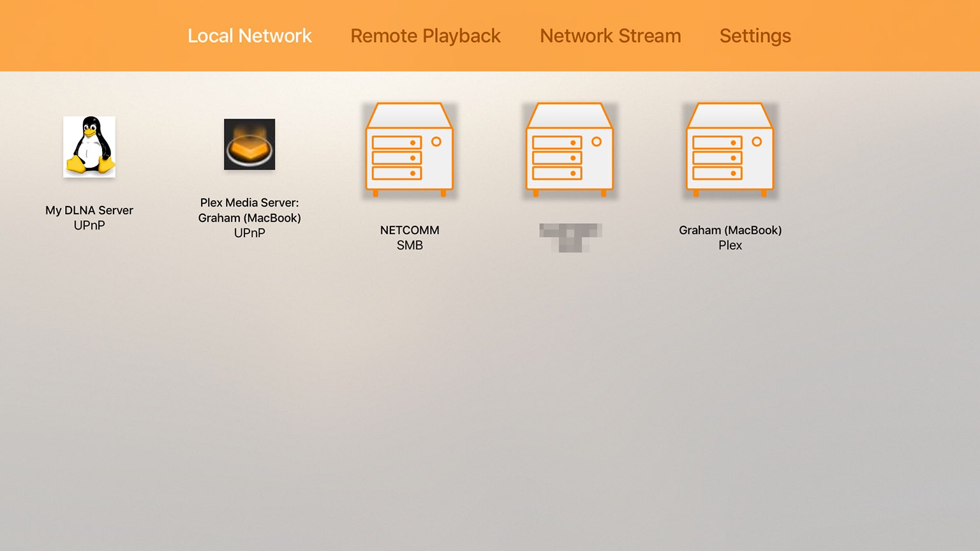The width and height of the screenshot is (980, 551).
Task: Click the 'My DLNA Server UPnP' label
Action: click(89, 217)
